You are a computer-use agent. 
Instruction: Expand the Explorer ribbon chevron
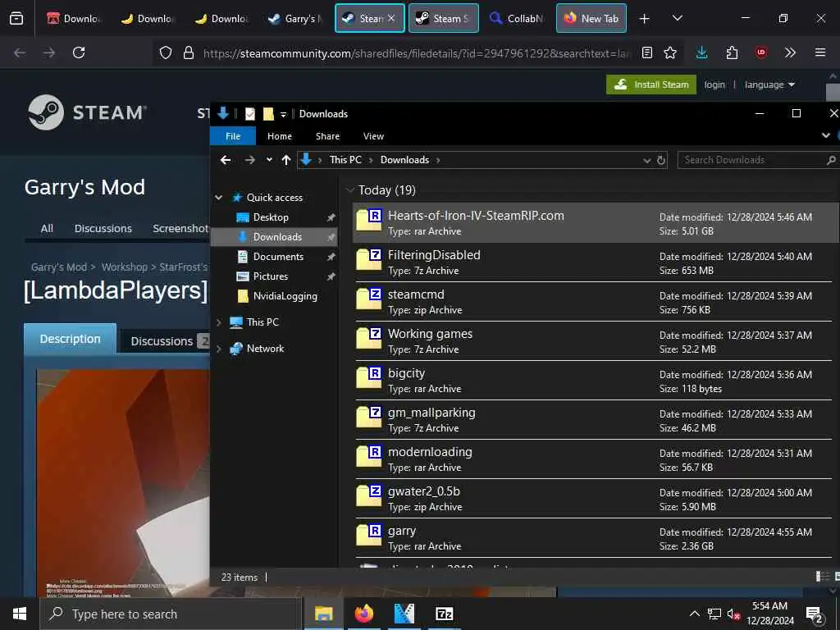(x=825, y=135)
